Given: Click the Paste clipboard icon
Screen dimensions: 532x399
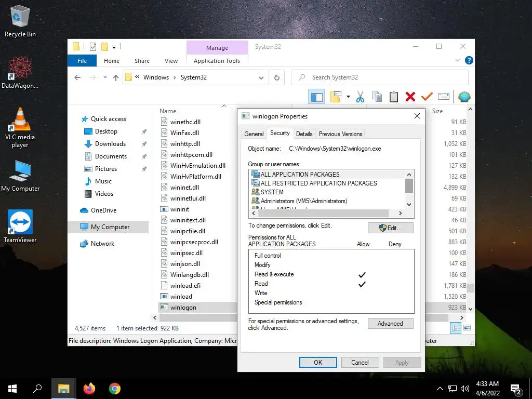Looking at the screenshot, I should [394, 97].
